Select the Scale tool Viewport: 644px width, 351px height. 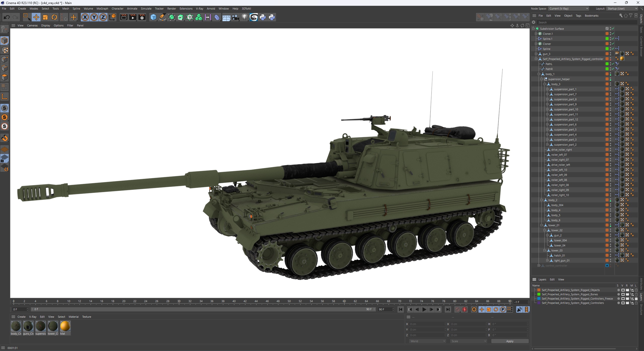pos(45,17)
